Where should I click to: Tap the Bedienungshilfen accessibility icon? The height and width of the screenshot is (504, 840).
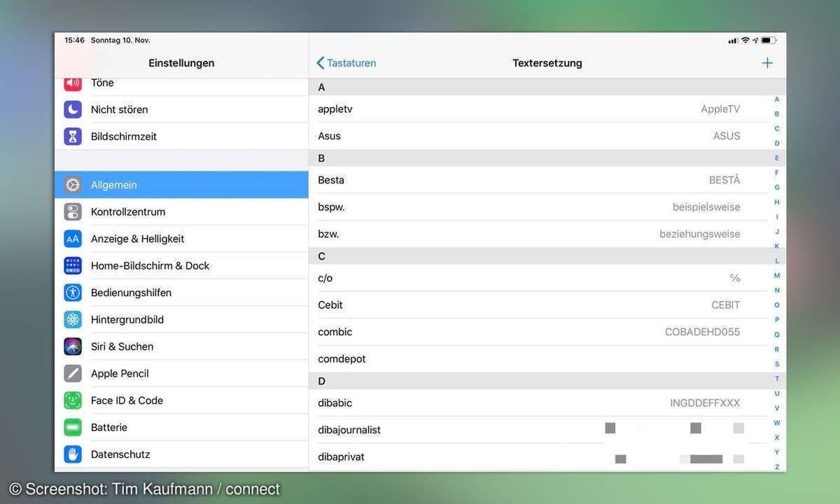[73, 293]
